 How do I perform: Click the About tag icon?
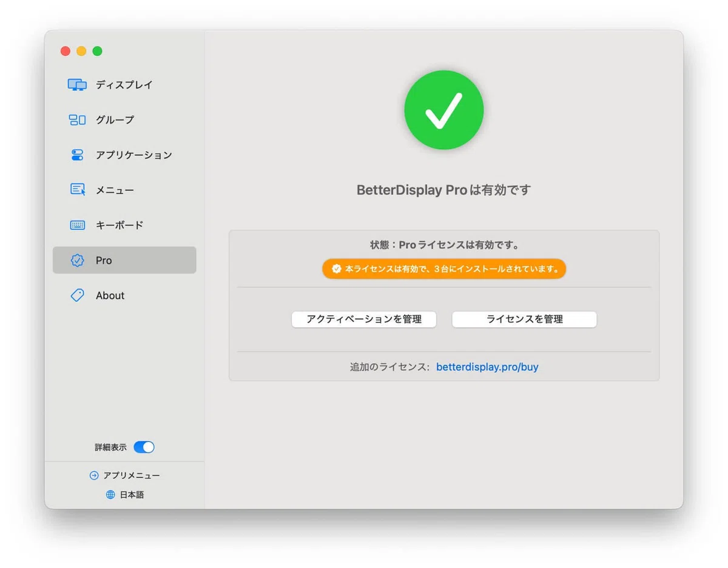coord(77,295)
